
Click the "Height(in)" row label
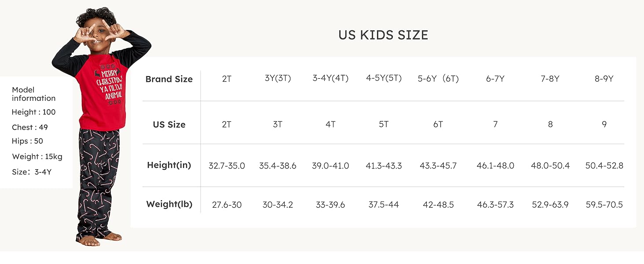tap(169, 165)
